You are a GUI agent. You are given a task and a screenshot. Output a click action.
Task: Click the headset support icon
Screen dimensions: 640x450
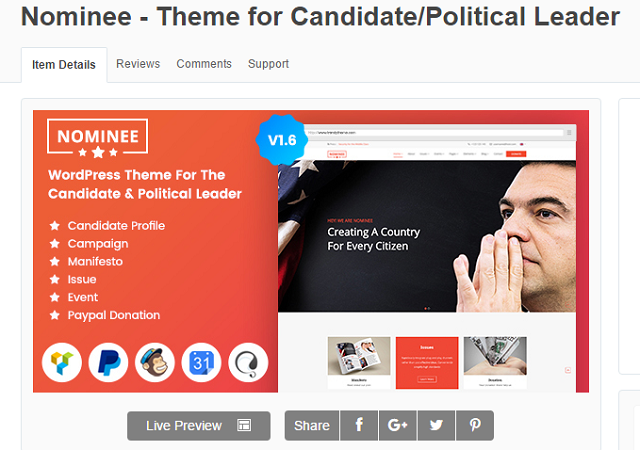pos(248,363)
